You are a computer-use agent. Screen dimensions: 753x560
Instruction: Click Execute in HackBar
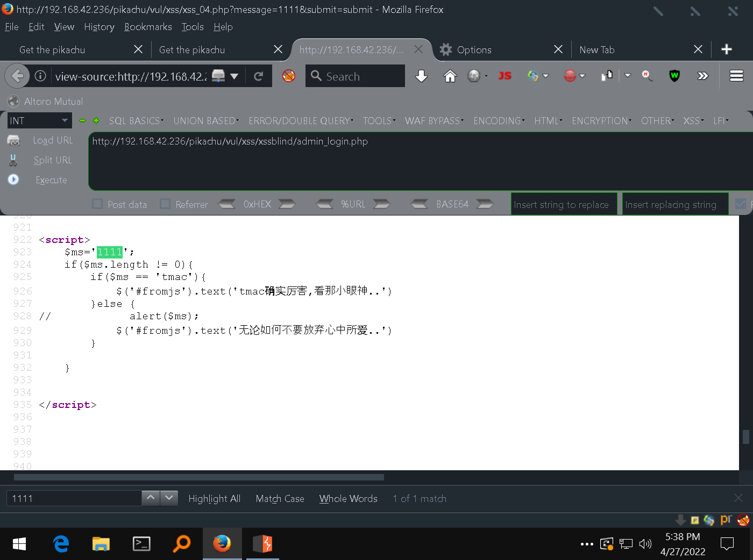[51, 180]
